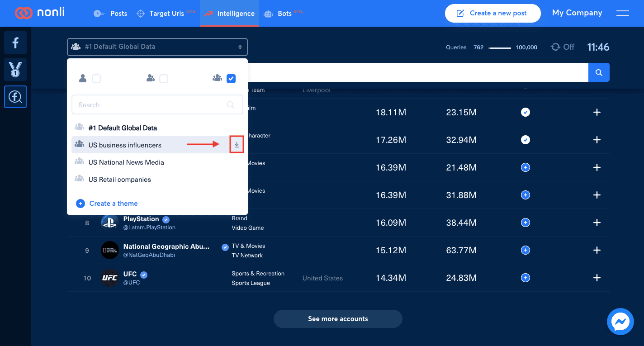Click the blue circle plus on the PlayStation row
The image size is (644, 346).
(525, 223)
